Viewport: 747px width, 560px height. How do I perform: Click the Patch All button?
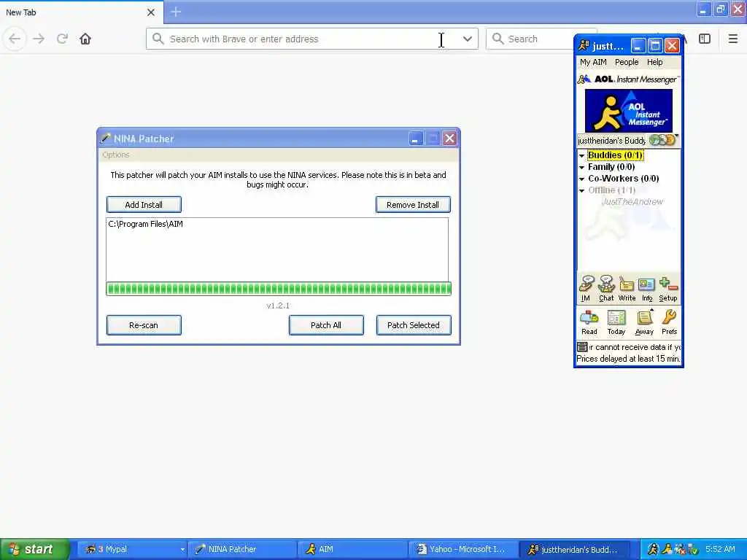pos(326,325)
